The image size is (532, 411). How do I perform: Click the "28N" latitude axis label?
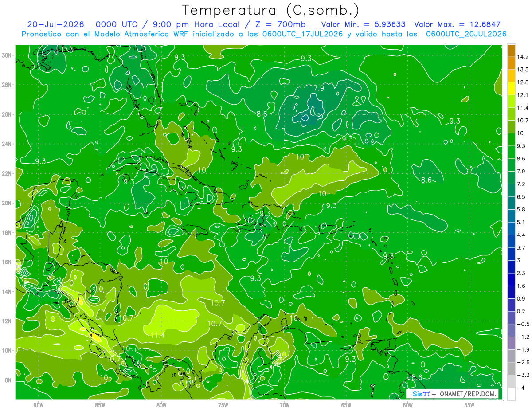[x=7, y=85]
